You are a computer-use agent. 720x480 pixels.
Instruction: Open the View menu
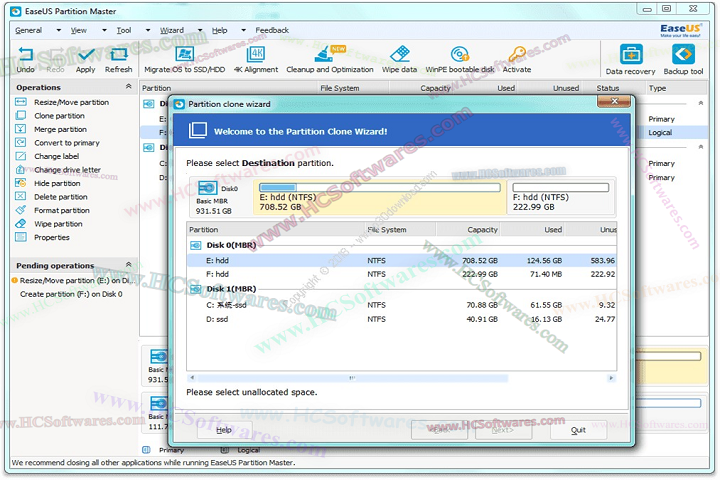[x=79, y=30]
